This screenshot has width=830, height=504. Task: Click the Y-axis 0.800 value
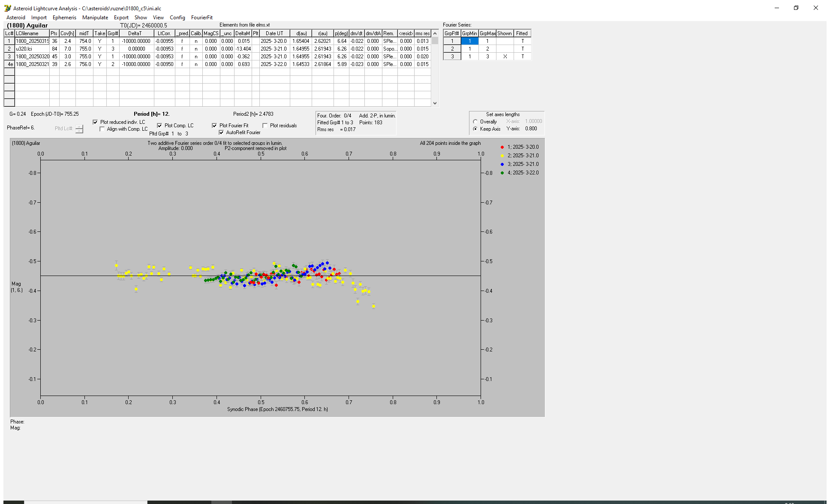tap(531, 129)
